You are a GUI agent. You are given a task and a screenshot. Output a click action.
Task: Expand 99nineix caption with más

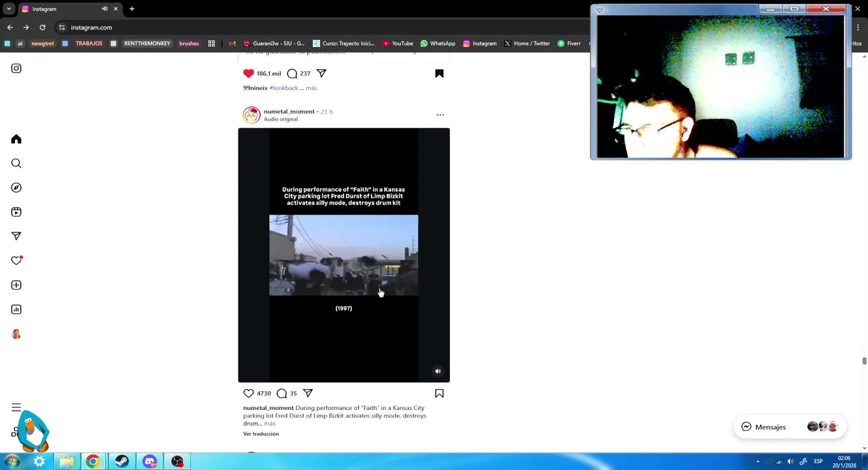tap(312, 88)
